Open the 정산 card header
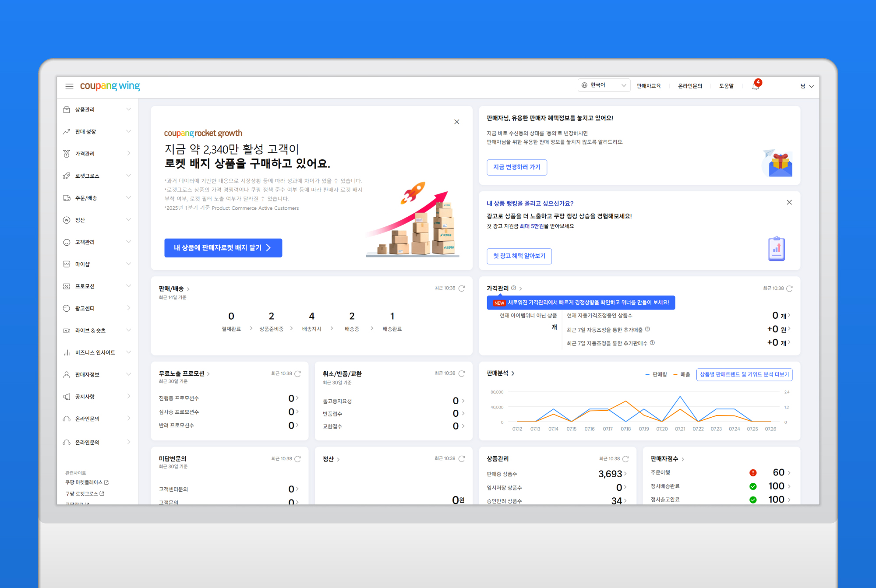 click(x=331, y=459)
